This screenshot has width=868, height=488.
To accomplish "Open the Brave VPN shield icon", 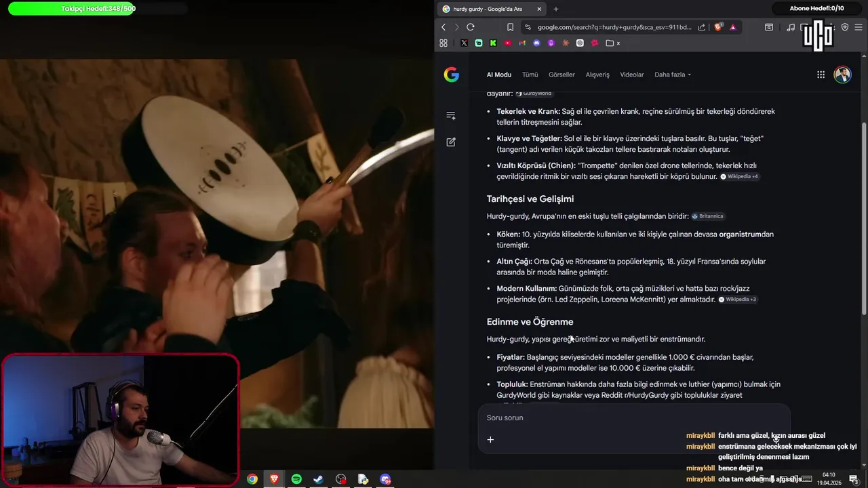I will click(x=845, y=27).
